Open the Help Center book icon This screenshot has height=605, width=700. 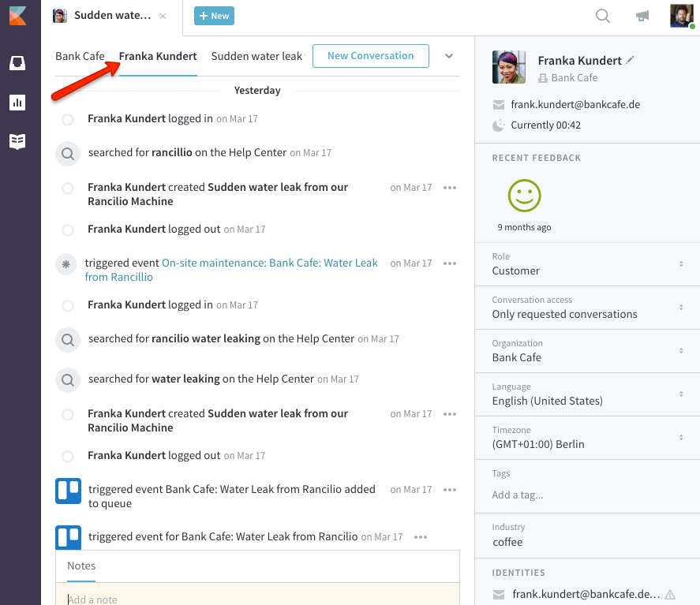point(17,141)
